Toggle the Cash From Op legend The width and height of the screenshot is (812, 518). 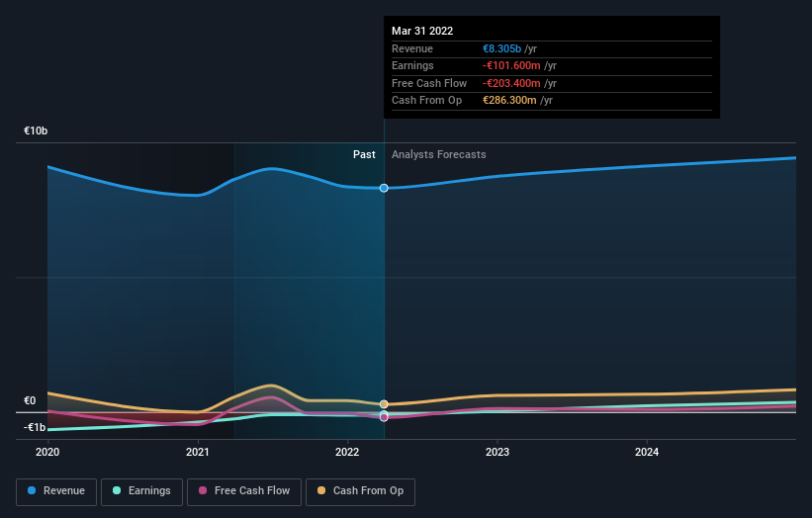point(360,491)
